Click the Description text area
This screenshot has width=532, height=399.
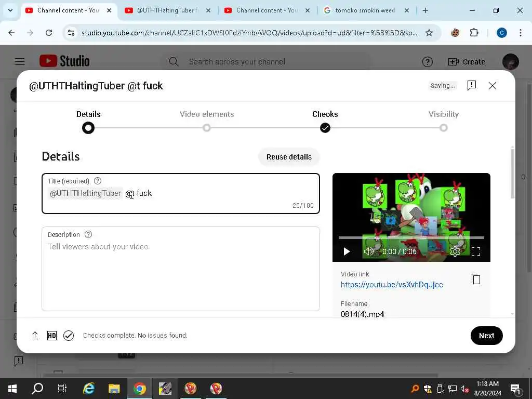[181, 269]
